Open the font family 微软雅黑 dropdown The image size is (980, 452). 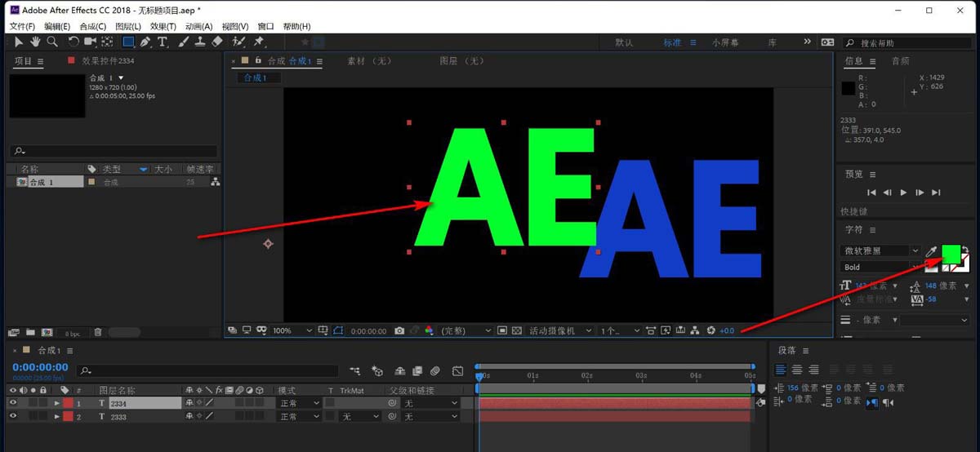click(880, 250)
